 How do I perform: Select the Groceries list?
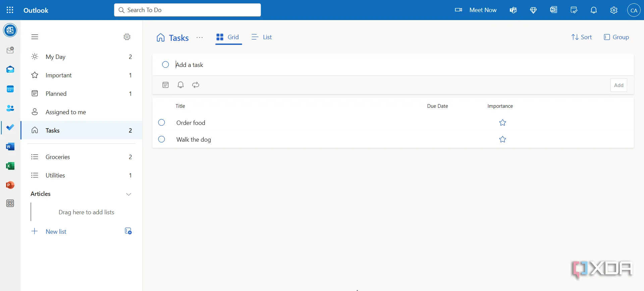58,157
